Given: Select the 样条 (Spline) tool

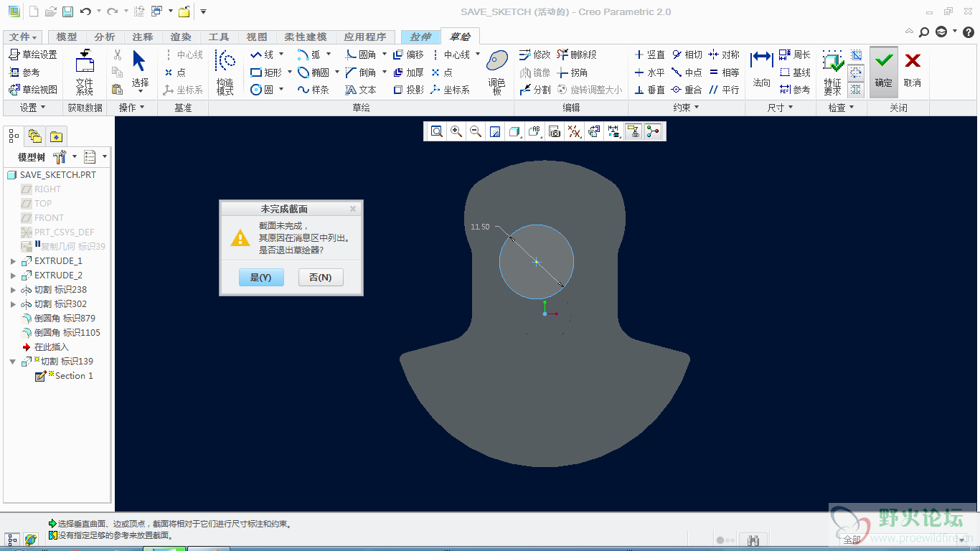Looking at the screenshot, I should [314, 90].
